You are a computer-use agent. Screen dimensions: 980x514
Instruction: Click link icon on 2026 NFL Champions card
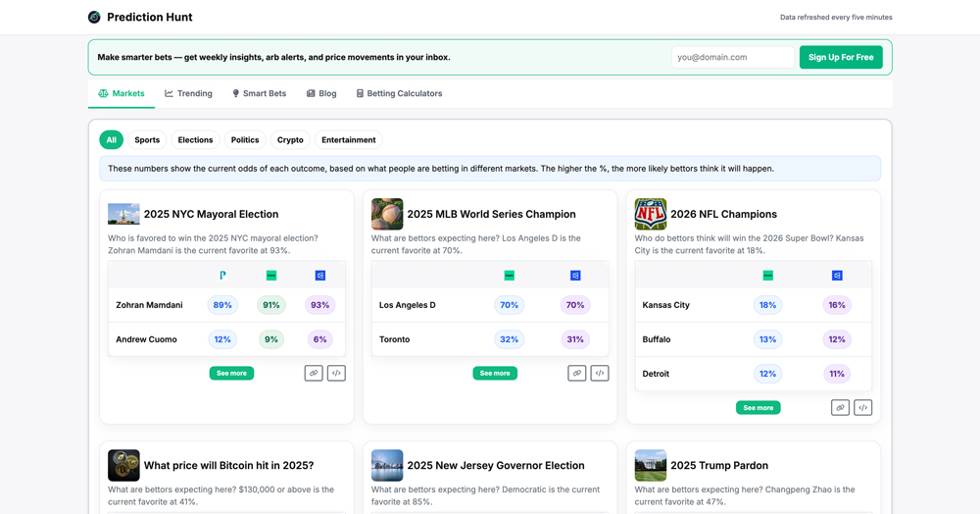(840, 407)
